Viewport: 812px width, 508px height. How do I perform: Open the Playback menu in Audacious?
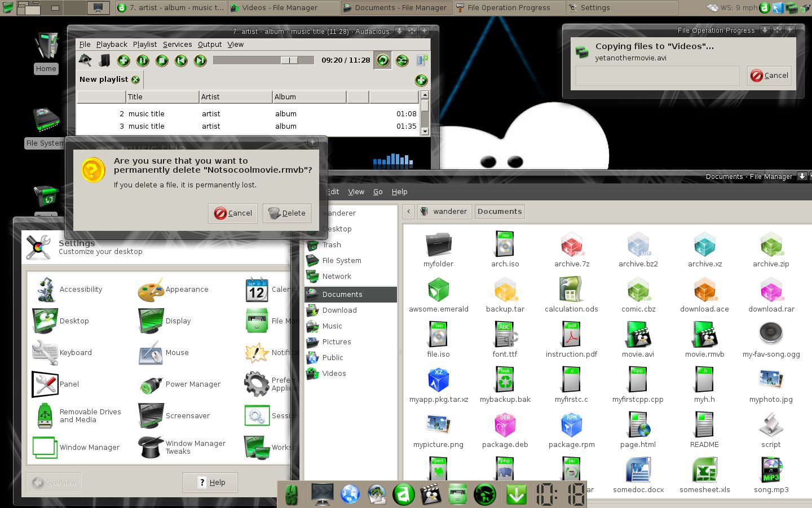coord(112,45)
